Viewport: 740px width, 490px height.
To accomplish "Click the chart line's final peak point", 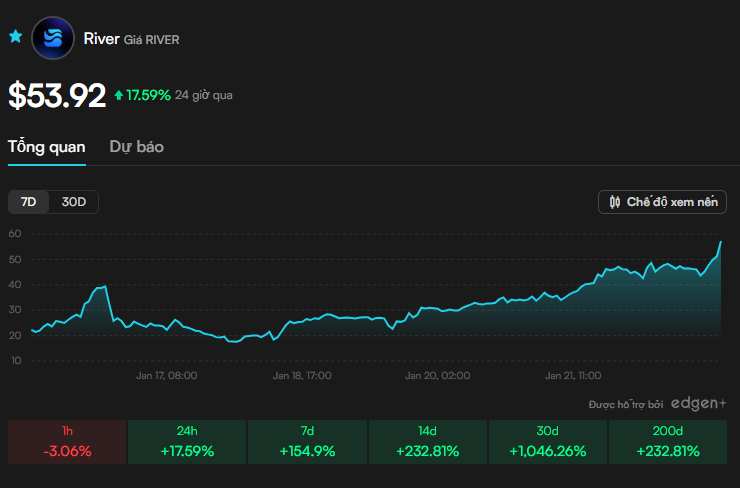I will click(x=721, y=242).
